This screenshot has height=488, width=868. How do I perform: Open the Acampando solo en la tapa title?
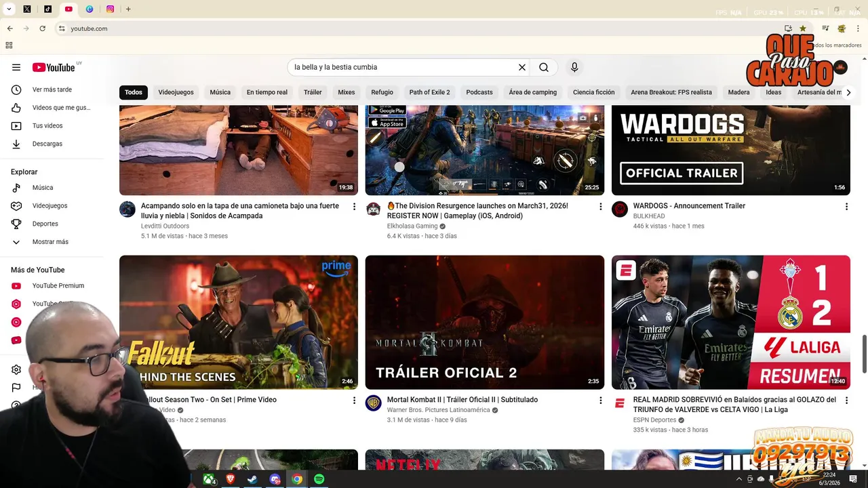pos(240,211)
